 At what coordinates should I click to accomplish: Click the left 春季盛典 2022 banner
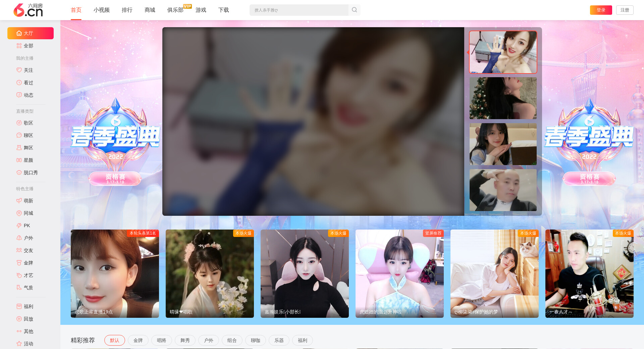(115, 142)
